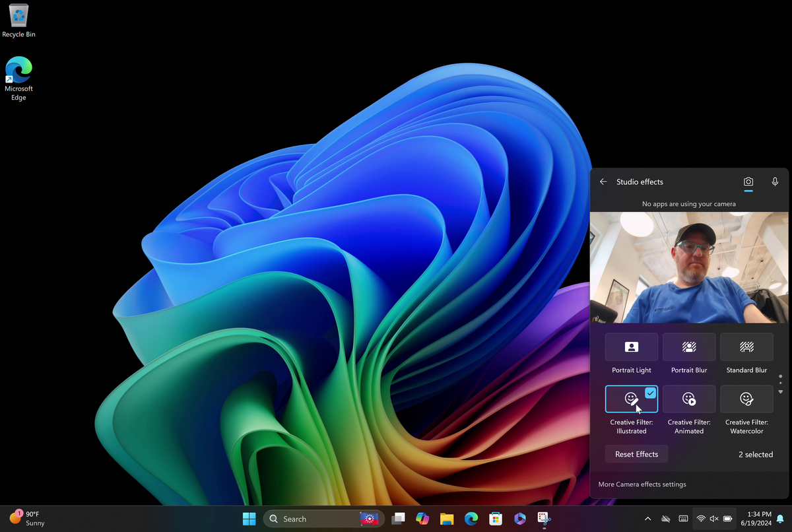Select Creative Filter: Animated
792x532 pixels.
[689, 399]
